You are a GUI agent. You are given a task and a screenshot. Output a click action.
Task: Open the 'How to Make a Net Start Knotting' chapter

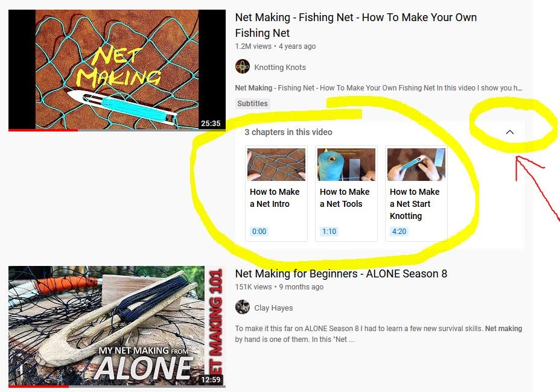point(416,194)
